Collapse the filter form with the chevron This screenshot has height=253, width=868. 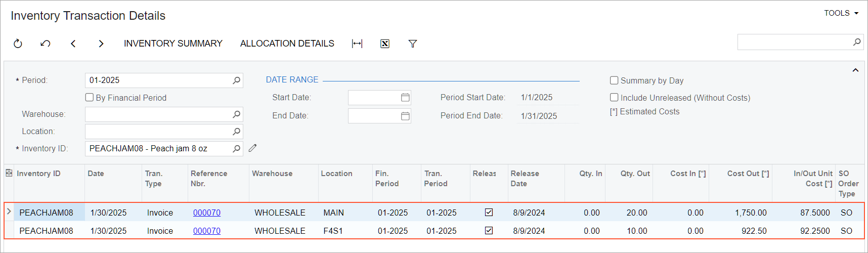[855, 70]
